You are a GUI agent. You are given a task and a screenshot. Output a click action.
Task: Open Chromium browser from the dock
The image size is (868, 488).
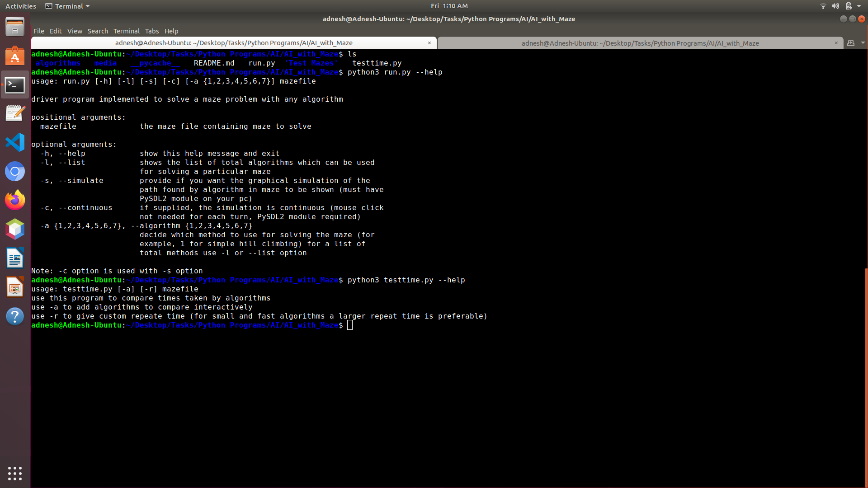coord(15,172)
